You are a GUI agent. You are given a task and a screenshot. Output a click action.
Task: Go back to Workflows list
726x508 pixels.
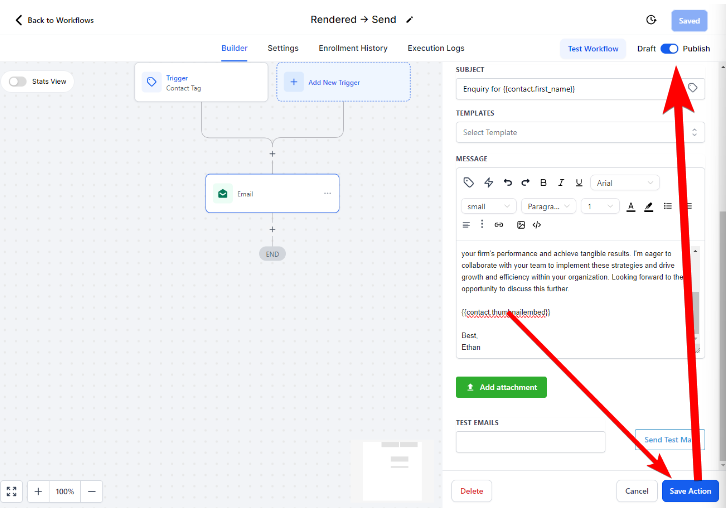pos(55,20)
